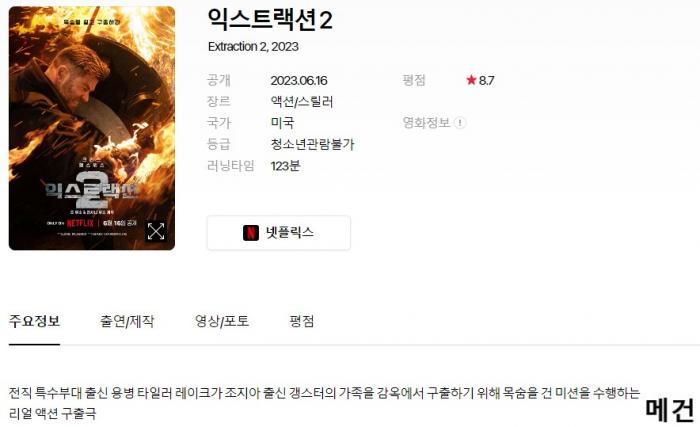Click the 미국 country value
The width and height of the screenshot is (700, 427).
pos(283,123)
